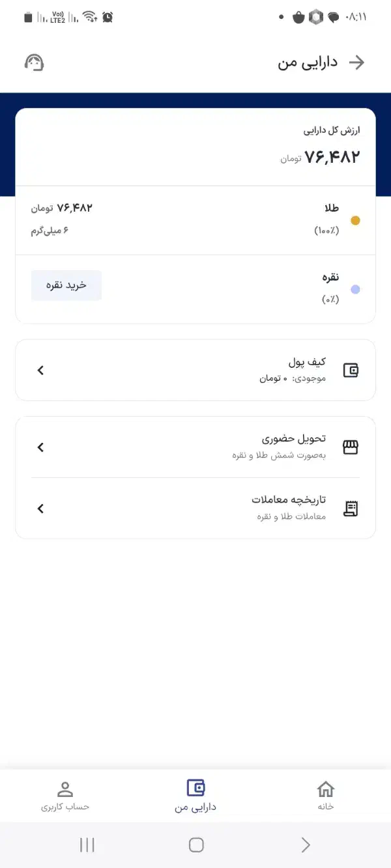This screenshot has width=391, height=868.
Task: Select the yellow dot indicator for طلا
Action: coord(355,220)
